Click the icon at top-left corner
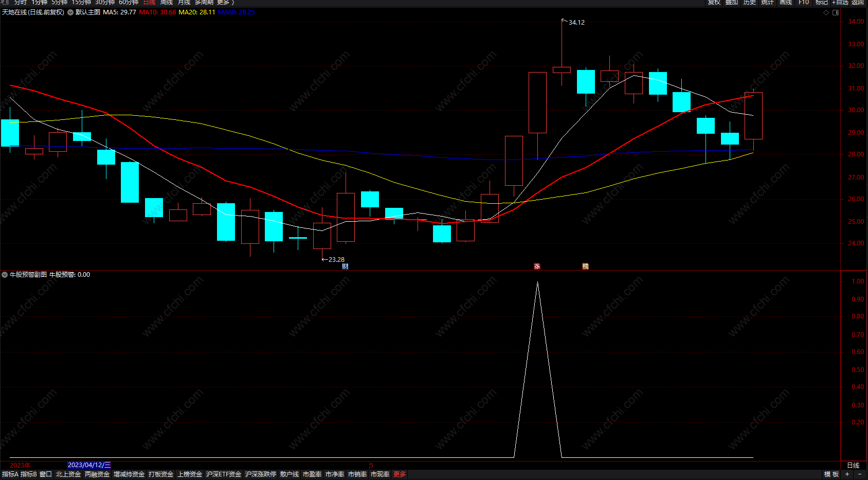This screenshot has width=868, height=480. (6, 3)
